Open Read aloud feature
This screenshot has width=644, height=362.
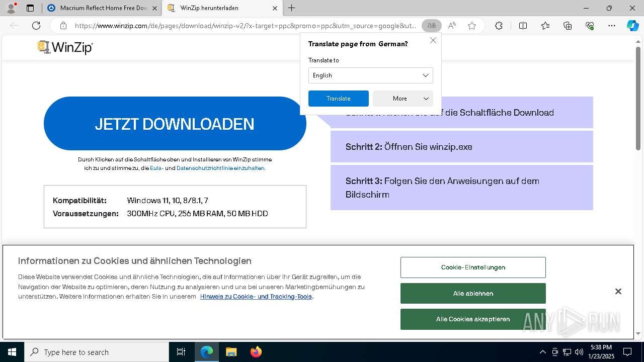[x=452, y=26]
